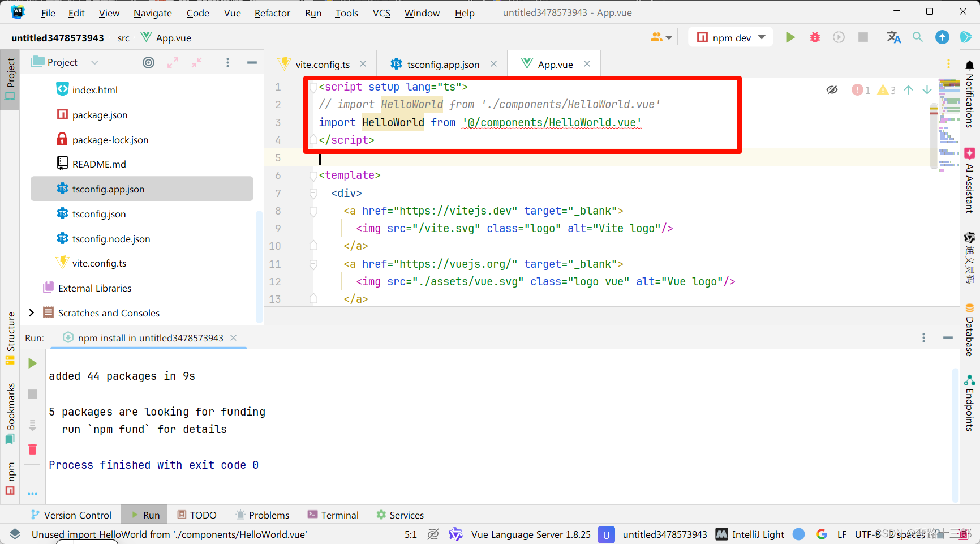Image resolution: width=980 pixels, height=544 pixels.
Task: Open the TODO tool window
Action: pyautogui.click(x=197, y=515)
